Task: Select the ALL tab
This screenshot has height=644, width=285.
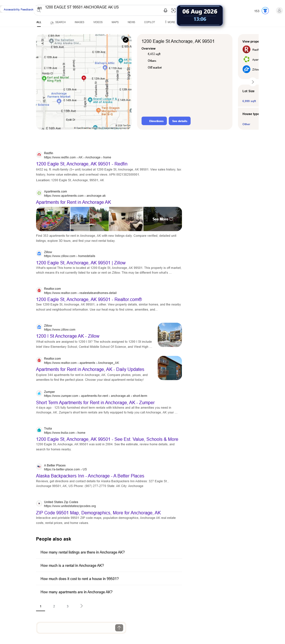Action: (x=39, y=22)
